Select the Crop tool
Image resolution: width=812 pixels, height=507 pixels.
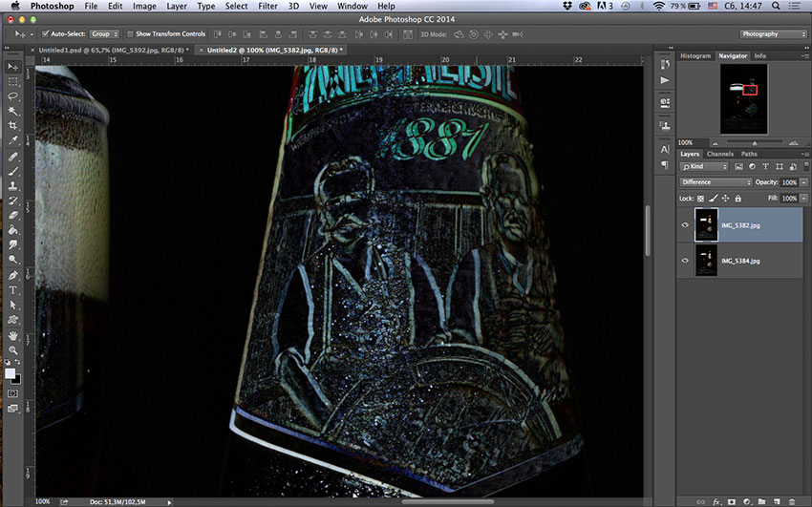click(13, 126)
